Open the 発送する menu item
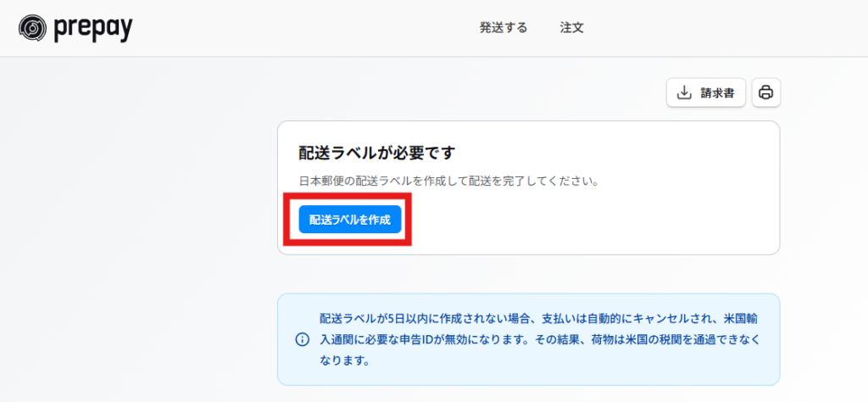Viewport: 868px width, 402px height. point(504,28)
